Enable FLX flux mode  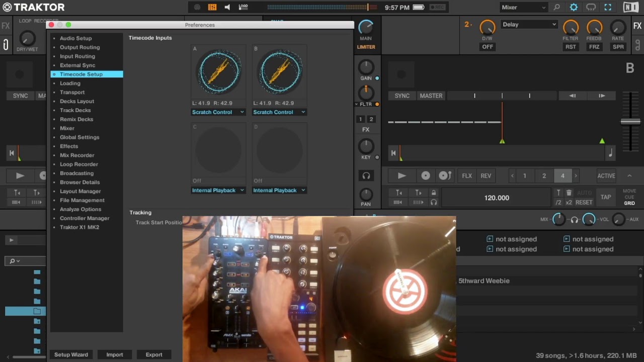(467, 175)
